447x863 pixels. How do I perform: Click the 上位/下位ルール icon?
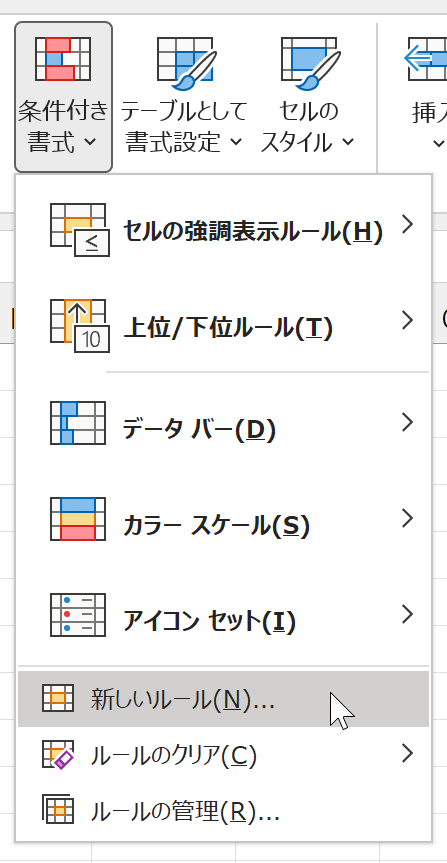(80, 325)
